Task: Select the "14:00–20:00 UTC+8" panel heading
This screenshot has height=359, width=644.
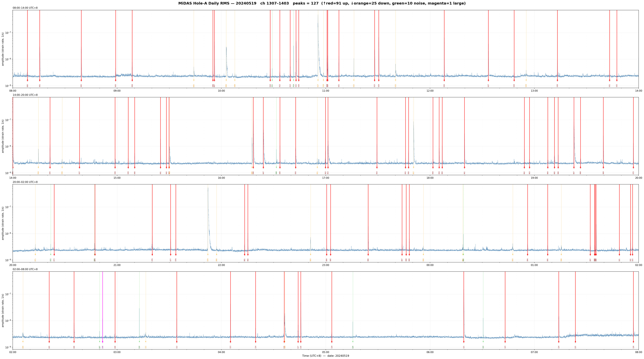Action: coord(25,95)
